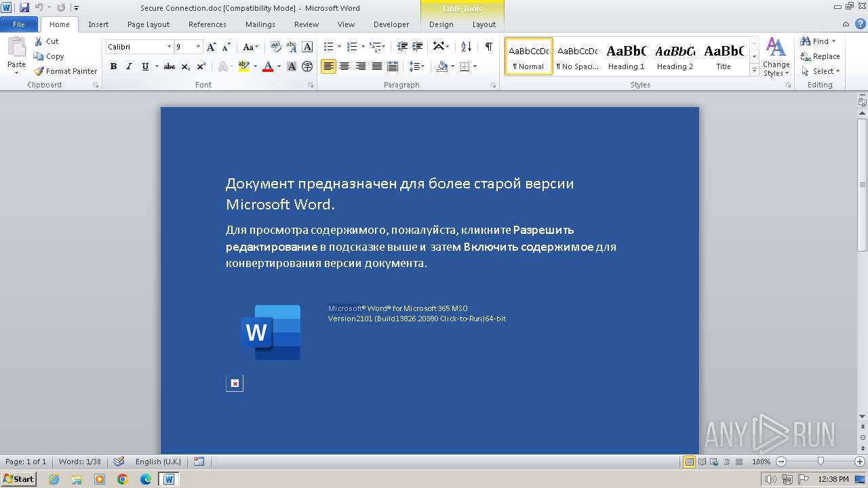Open the File tab
868x488 pixels.
tap(19, 24)
